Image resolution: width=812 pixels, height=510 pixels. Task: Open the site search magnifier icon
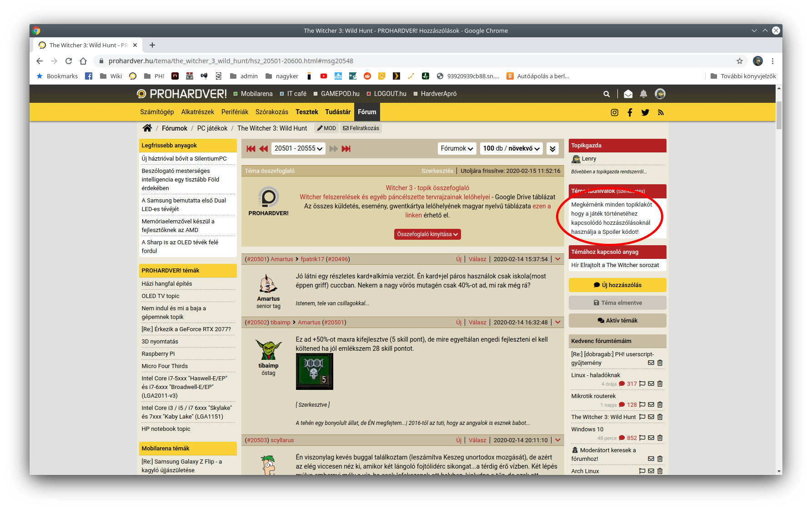tap(606, 94)
